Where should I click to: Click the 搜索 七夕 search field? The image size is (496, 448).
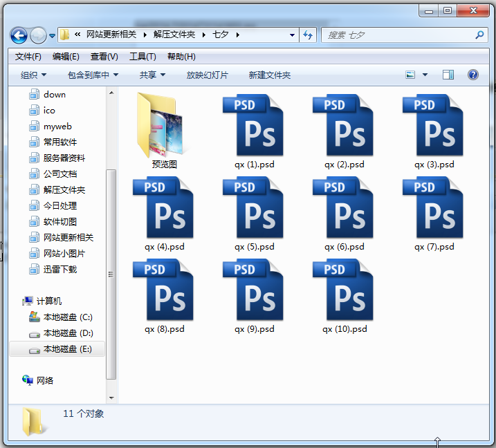(398, 35)
